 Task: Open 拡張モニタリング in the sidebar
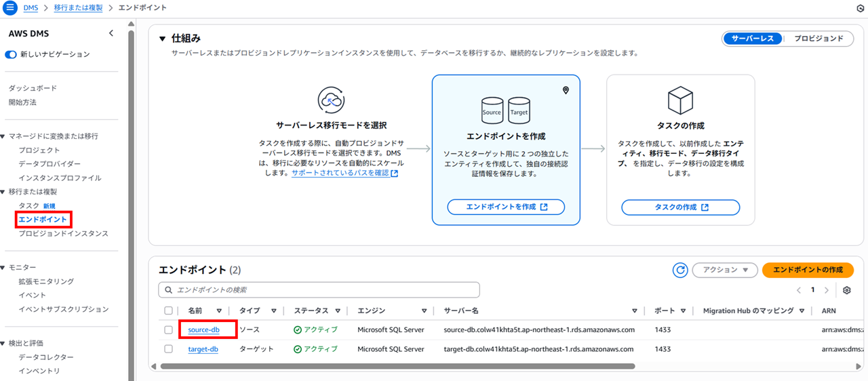46,281
